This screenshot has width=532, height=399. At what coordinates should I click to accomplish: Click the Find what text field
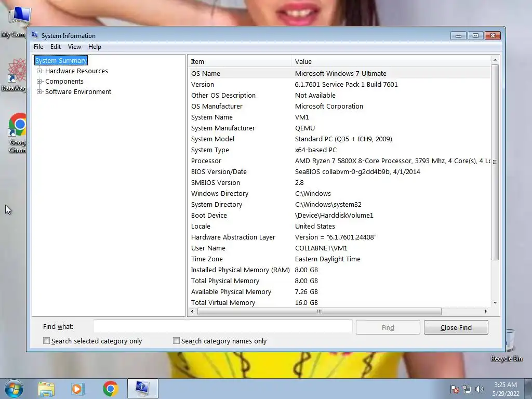pos(223,327)
